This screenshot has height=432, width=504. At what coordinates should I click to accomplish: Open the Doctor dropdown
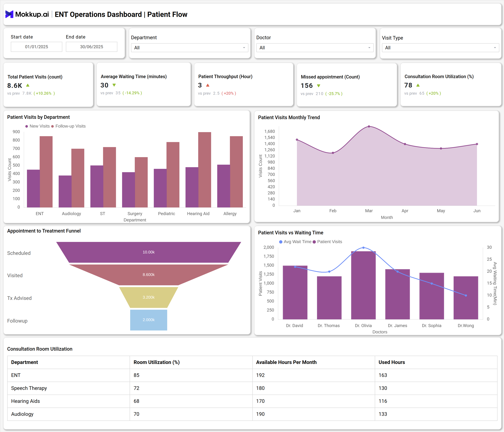coord(315,48)
